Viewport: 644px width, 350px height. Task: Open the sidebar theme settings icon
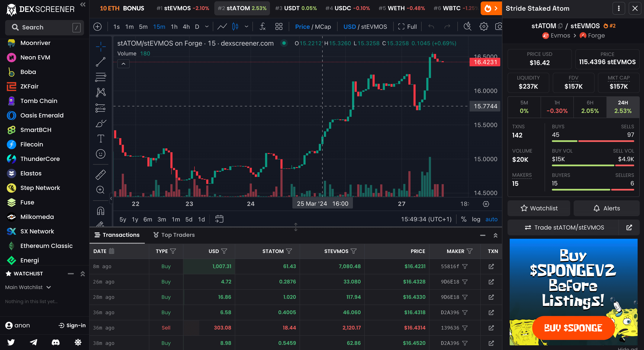tap(78, 342)
